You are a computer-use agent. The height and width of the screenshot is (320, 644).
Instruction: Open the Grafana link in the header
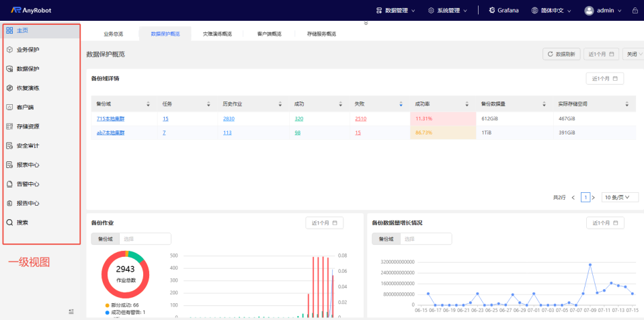pos(504,10)
